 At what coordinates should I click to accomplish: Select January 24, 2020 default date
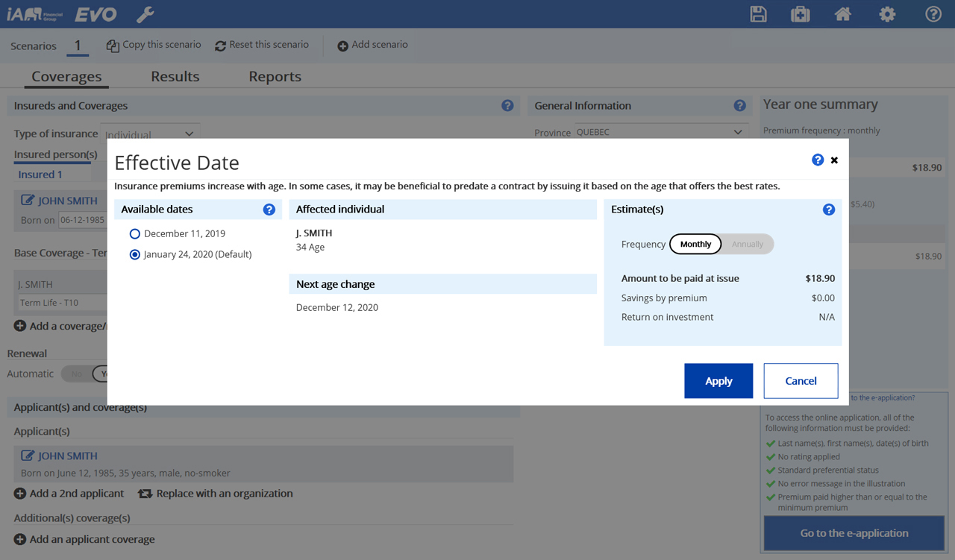pos(135,255)
